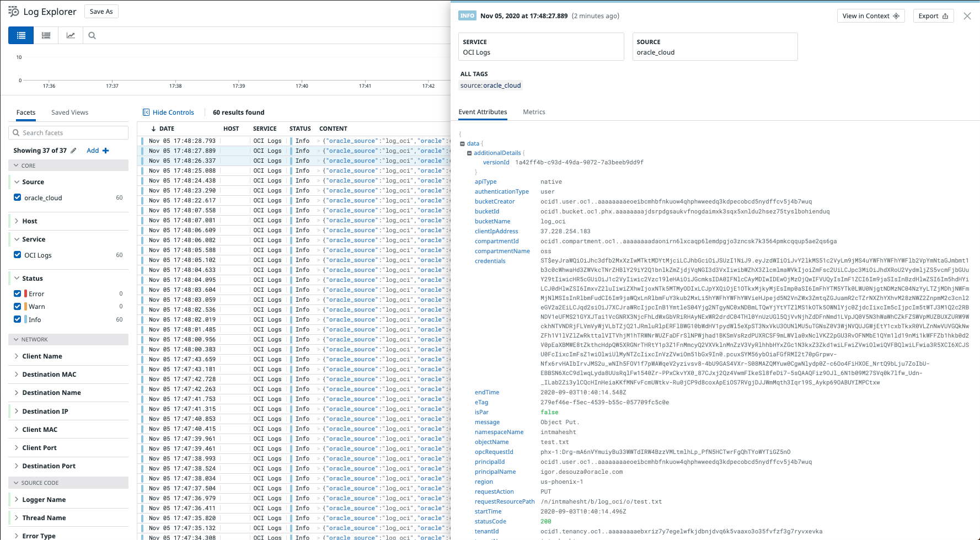Toggle the Info status checkbox

pyautogui.click(x=18, y=319)
